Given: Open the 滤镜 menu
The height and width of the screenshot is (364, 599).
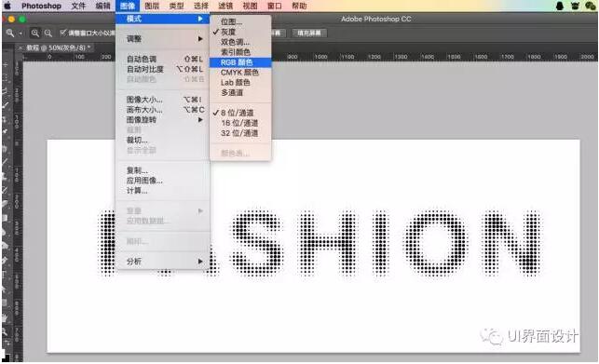Looking at the screenshot, I should click(x=225, y=6).
